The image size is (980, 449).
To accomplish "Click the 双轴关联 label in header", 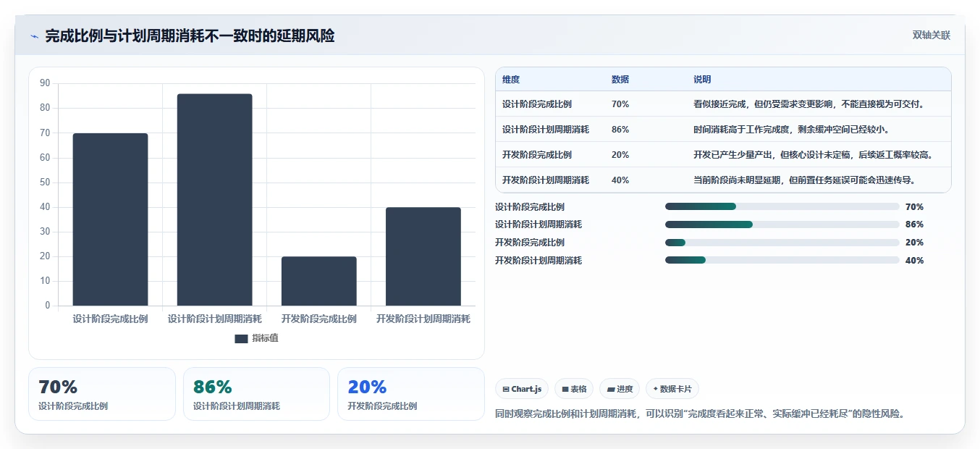I will point(931,35).
